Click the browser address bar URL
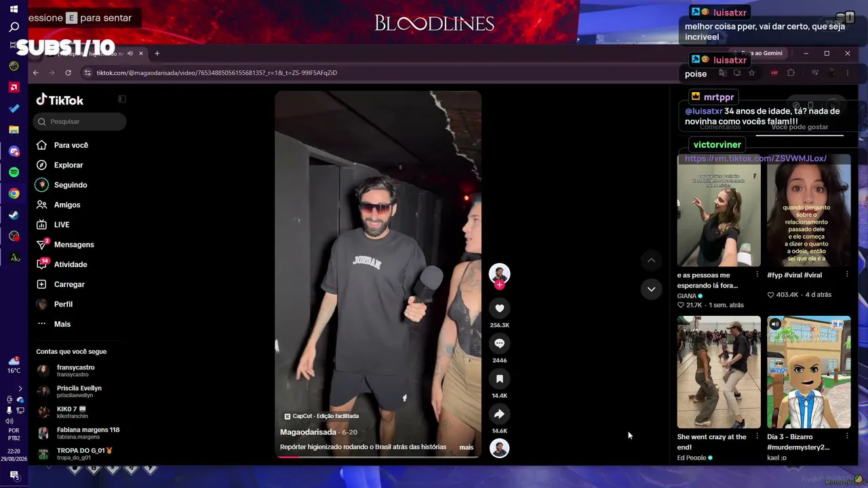Screen dimensions: 868x488 pyautogui.click(x=216, y=73)
